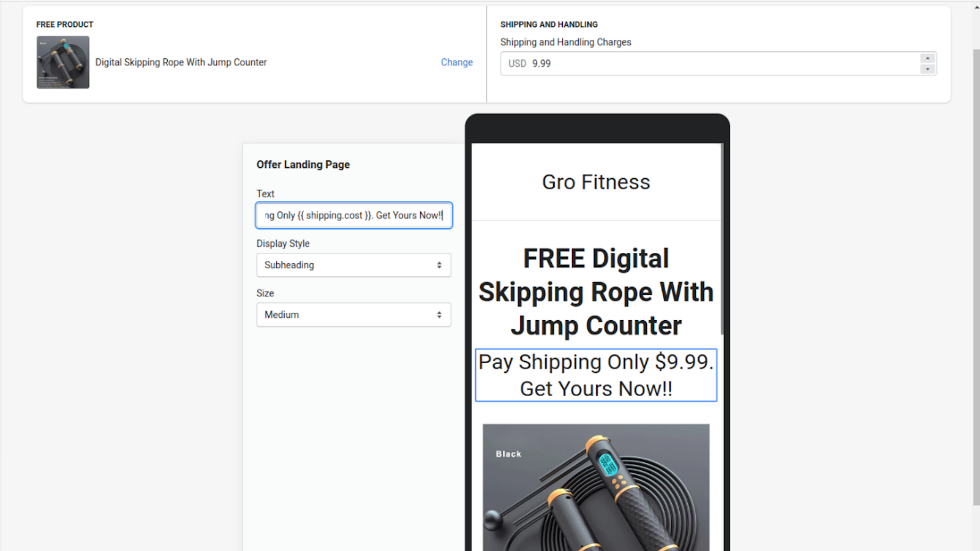Click the Gro Fitness title in the preview
This screenshot has width=980, height=551.
coord(595,181)
